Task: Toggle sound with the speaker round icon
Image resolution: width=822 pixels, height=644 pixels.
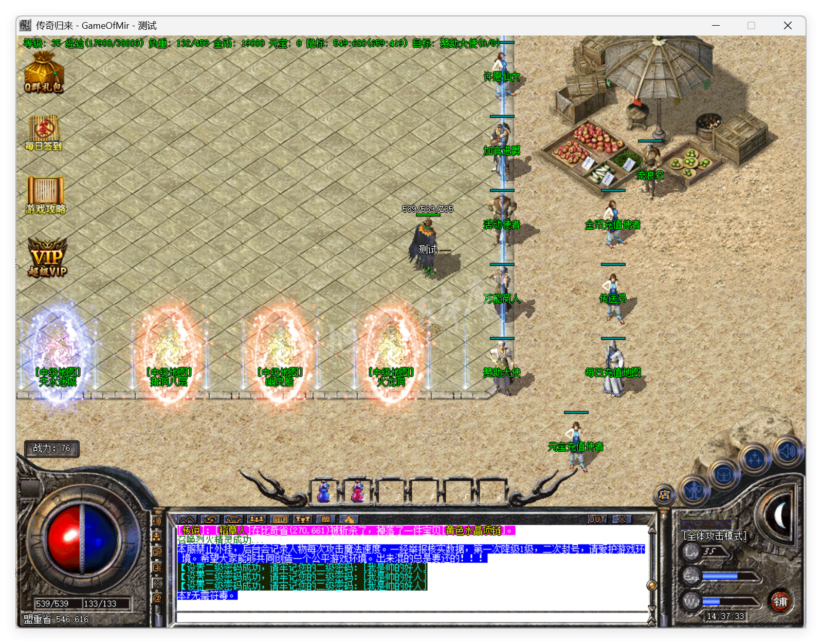Action: click(x=787, y=451)
